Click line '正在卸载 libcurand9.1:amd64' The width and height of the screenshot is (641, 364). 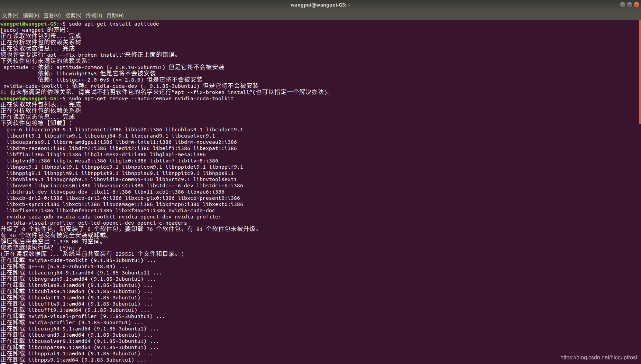point(76,335)
